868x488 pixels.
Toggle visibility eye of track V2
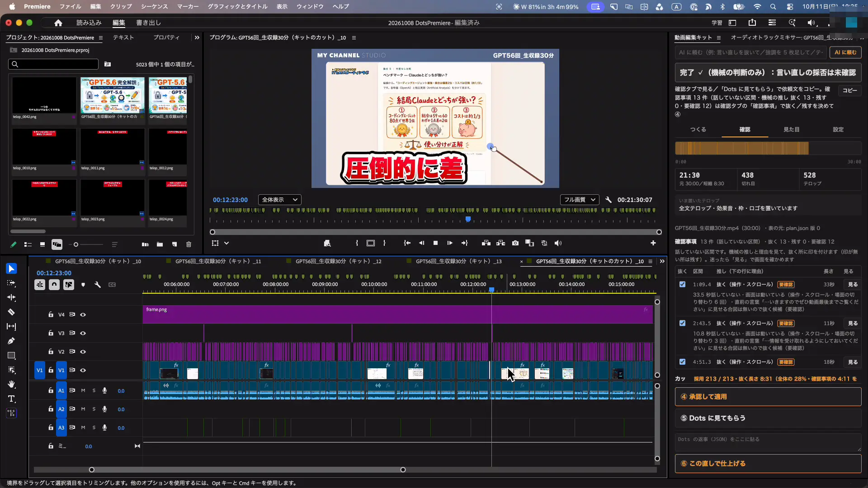click(x=83, y=352)
